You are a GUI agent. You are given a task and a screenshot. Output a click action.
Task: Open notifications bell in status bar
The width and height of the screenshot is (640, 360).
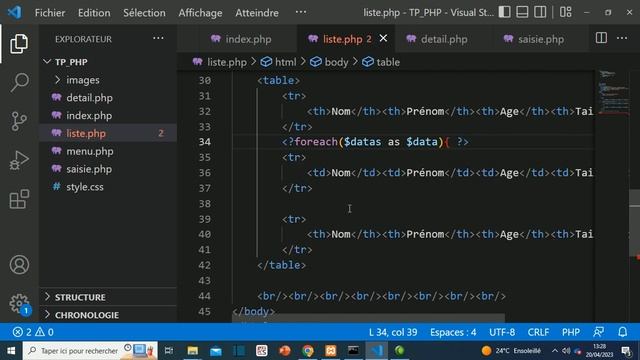pos(622,332)
